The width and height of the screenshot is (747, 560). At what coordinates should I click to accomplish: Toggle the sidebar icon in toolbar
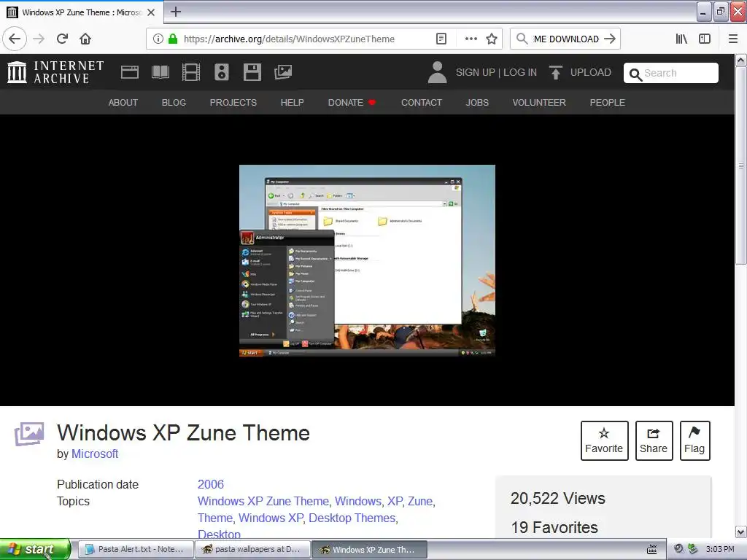coord(705,39)
